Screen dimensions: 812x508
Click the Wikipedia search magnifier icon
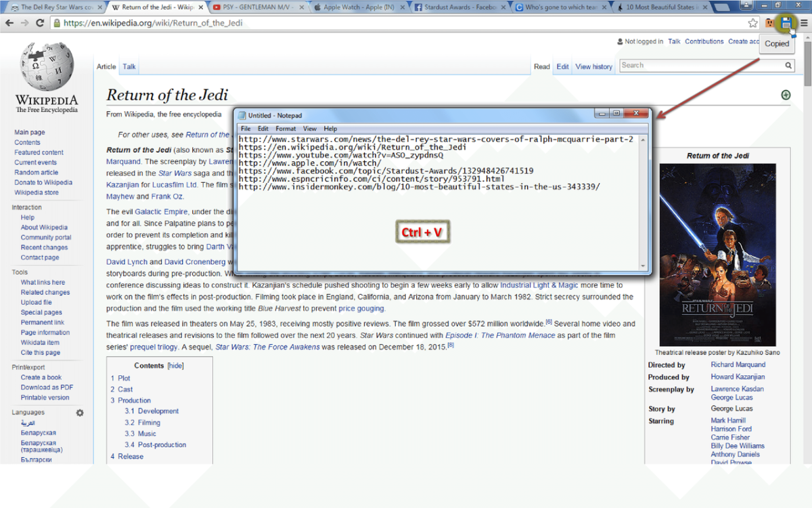pos(788,66)
